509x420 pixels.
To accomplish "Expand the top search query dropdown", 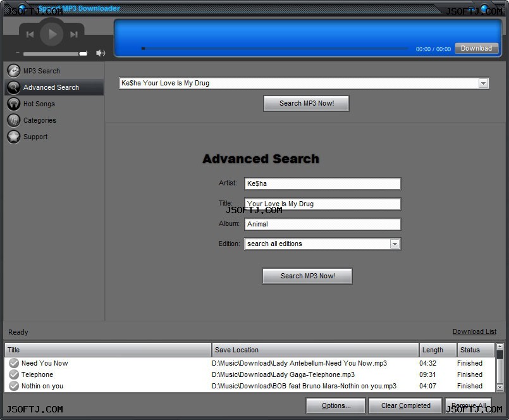I will point(483,83).
